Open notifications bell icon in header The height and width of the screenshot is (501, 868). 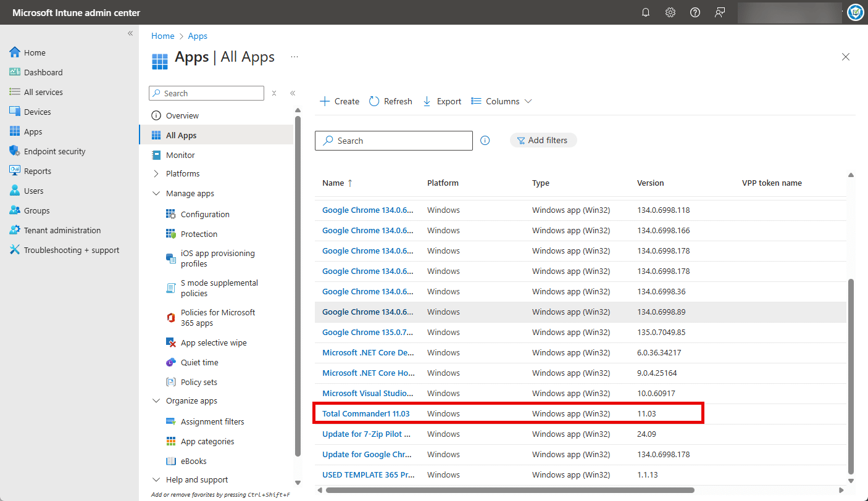pyautogui.click(x=646, y=12)
